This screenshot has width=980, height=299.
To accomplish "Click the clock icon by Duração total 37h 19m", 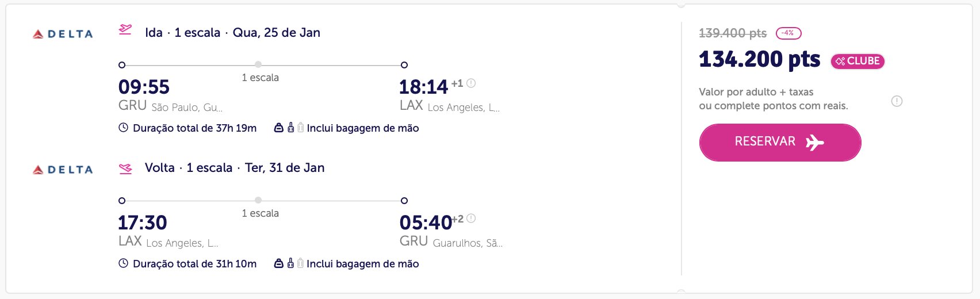I will coord(123,128).
